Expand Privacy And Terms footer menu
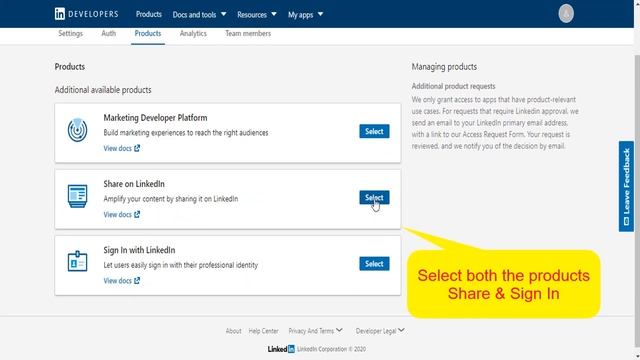 tap(316, 331)
